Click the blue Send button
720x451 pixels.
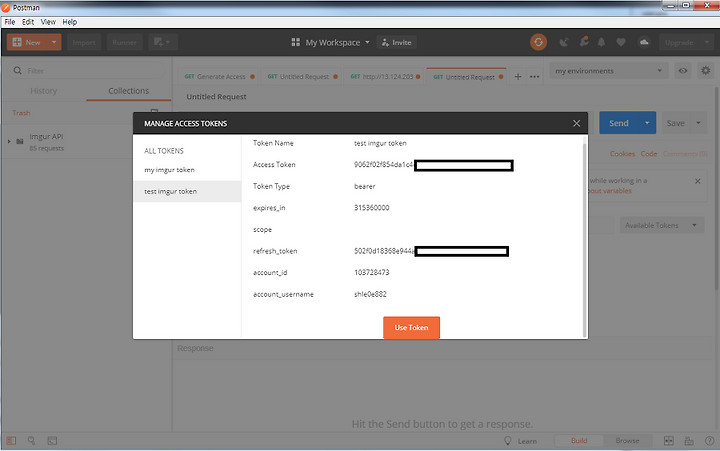point(619,123)
